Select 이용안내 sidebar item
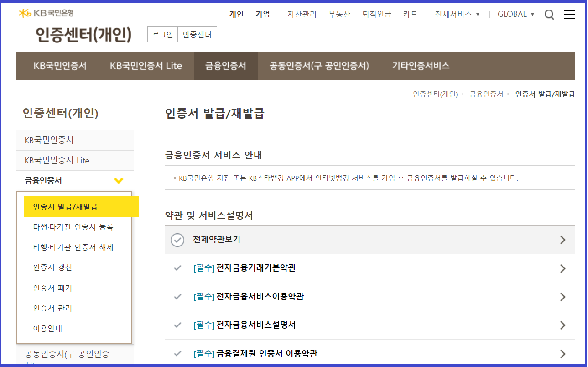588x367 pixels. click(x=47, y=328)
